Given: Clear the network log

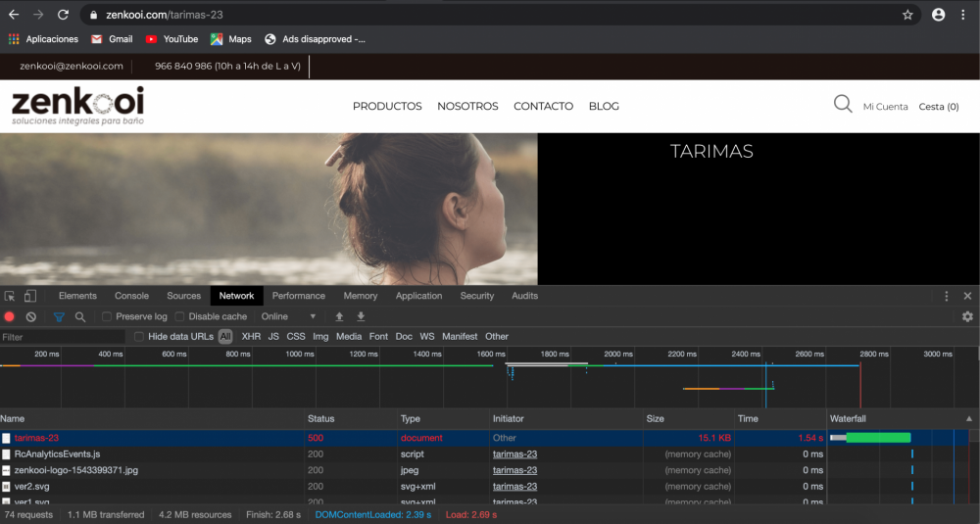Looking at the screenshot, I should [31, 317].
